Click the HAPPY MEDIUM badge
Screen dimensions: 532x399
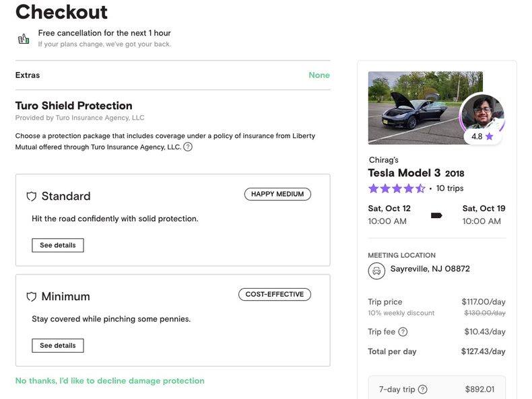277,194
